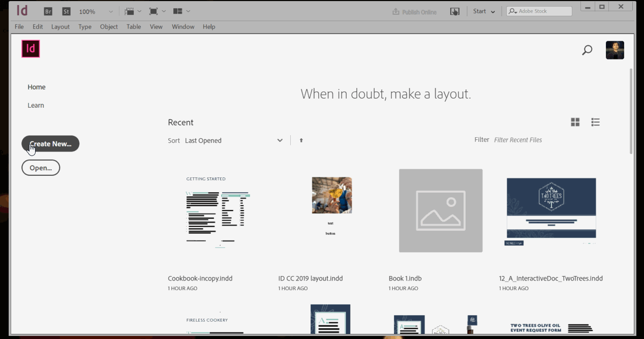Toggle sort order arrow

click(301, 140)
